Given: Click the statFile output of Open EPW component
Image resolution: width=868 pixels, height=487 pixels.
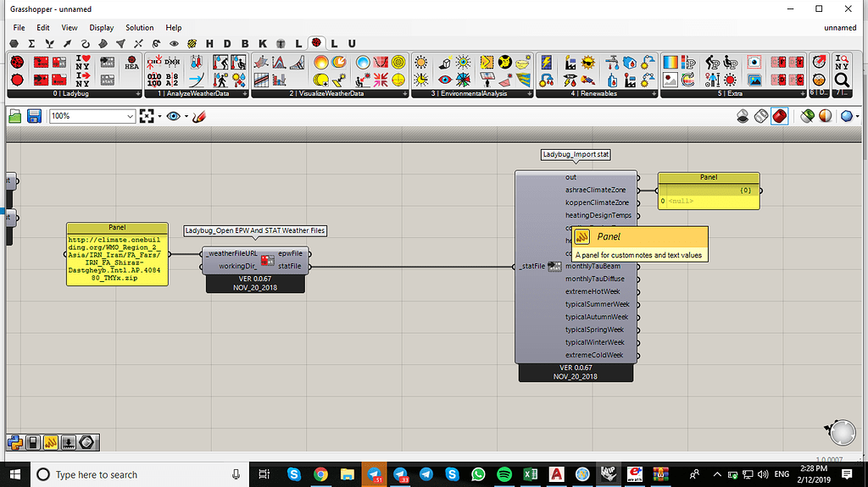Looking at the screenshot, I should pos(290,266).
